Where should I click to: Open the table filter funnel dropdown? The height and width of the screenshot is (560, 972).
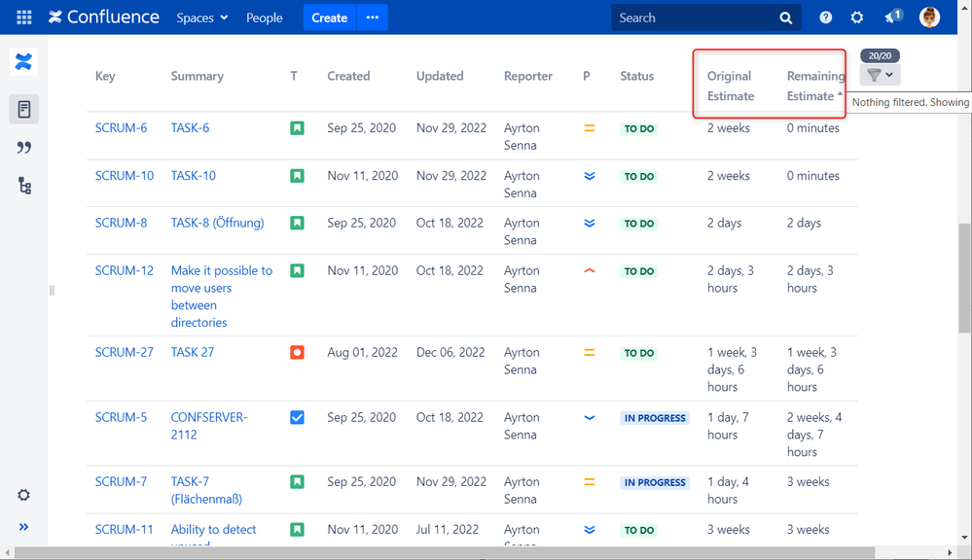pyautogui.click(x=880, y=75)
